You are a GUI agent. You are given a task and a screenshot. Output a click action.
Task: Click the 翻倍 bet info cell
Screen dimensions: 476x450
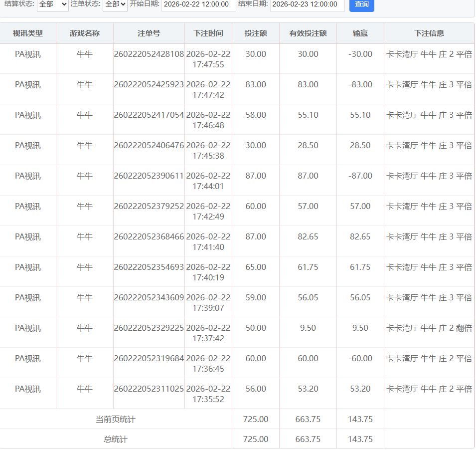tap(429, 328)
